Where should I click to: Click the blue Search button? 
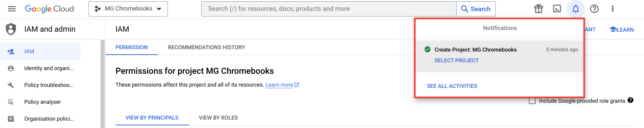[x=476, y=9]
